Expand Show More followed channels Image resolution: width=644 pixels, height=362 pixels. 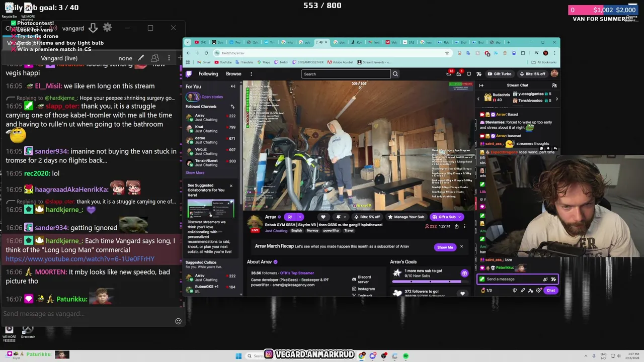[x=195, y=172]
